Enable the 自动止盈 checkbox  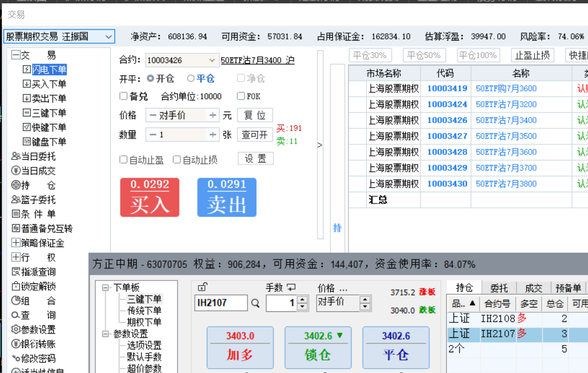pyautogui.click(x=124, y=159)
